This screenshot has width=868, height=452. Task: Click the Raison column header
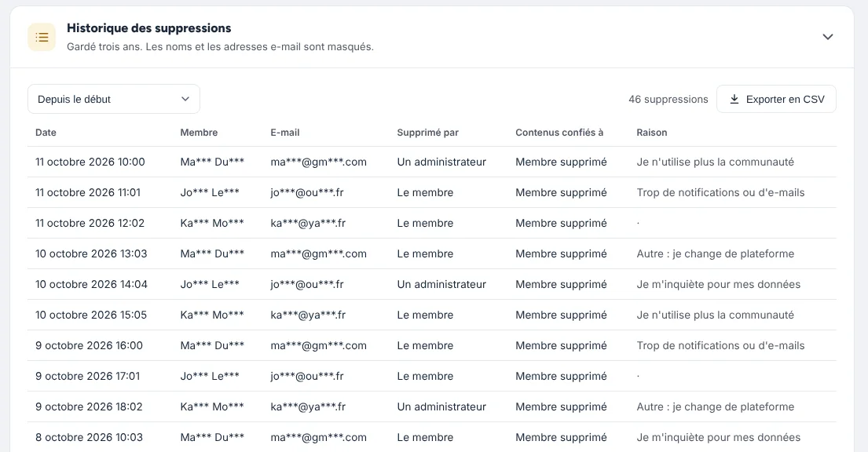coord(651,132)
